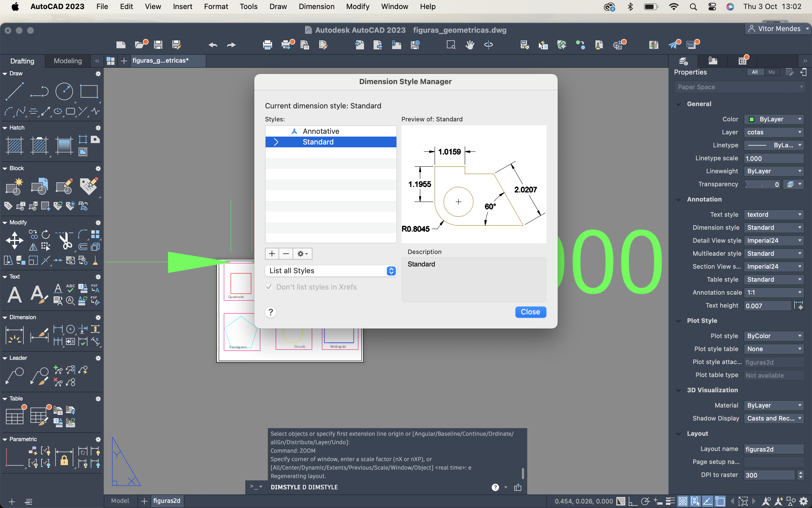Viewport: 812px width, 508px height.
Task: Toggle polar tracking in status bar
Action: point(645,501)
